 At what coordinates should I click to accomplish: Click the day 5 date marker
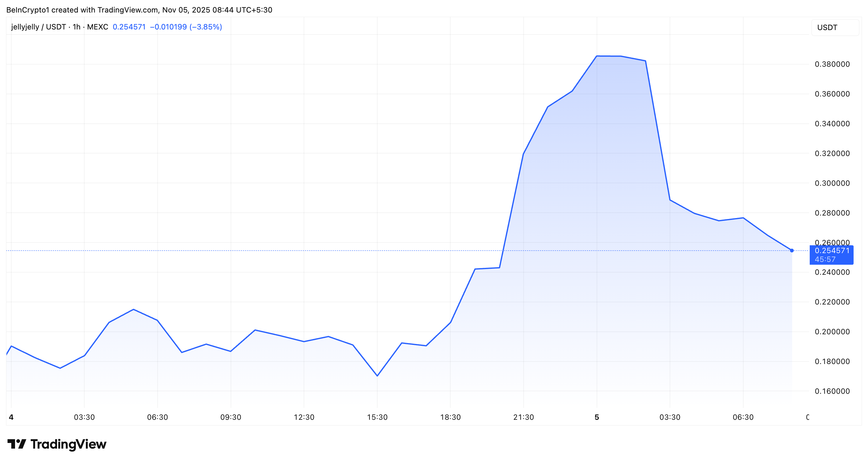[x=597, y=417]
